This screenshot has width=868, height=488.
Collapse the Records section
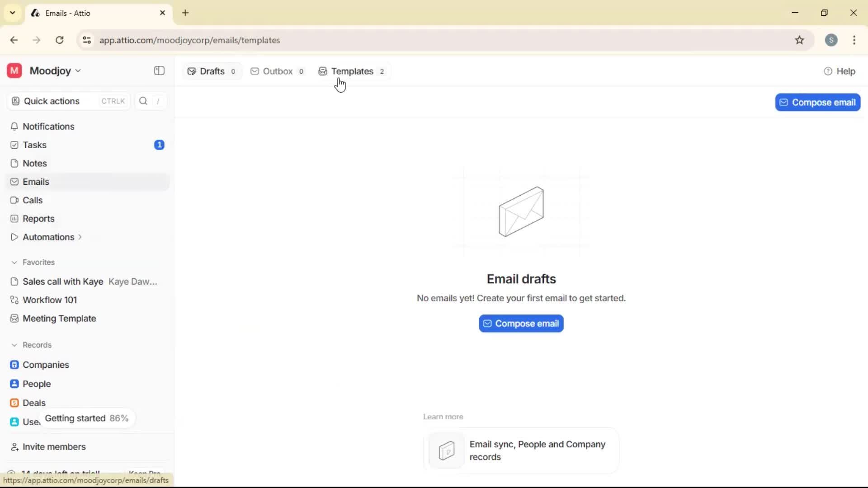pyautogui.click(x=14, y=344)
